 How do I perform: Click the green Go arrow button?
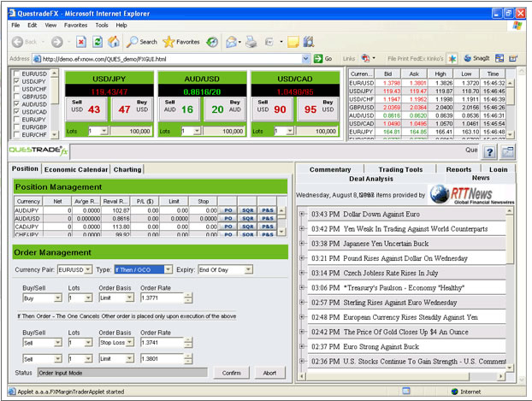click(x=318, y=59)
